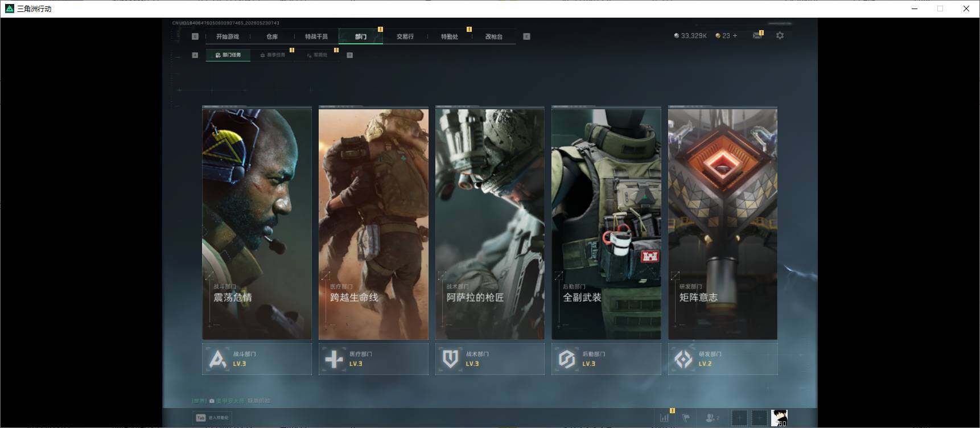Go to the 交易行 tab
Image resolution: width=980 pixels, height=428 pixels.
pos(405,36)
